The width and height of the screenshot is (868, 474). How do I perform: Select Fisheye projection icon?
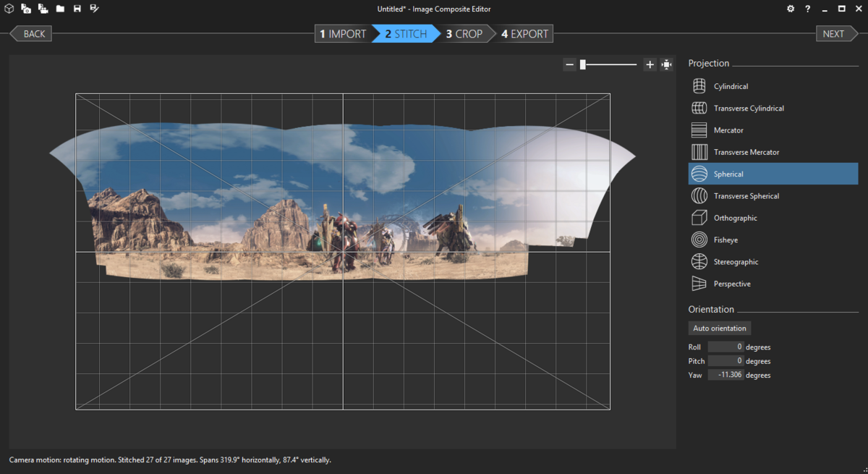699,240
